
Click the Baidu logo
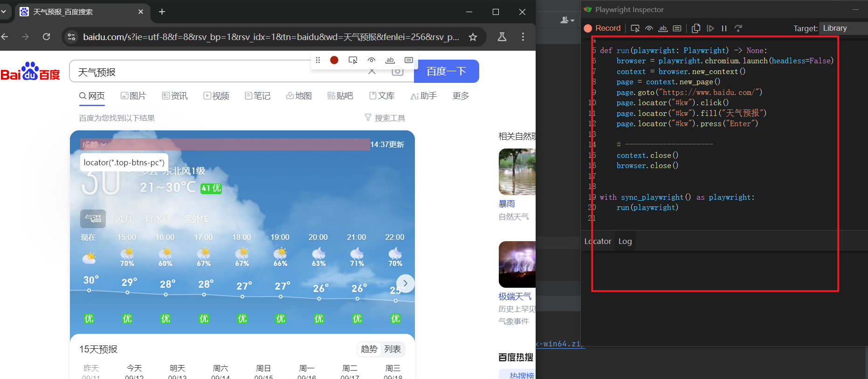tap(30, 71)
